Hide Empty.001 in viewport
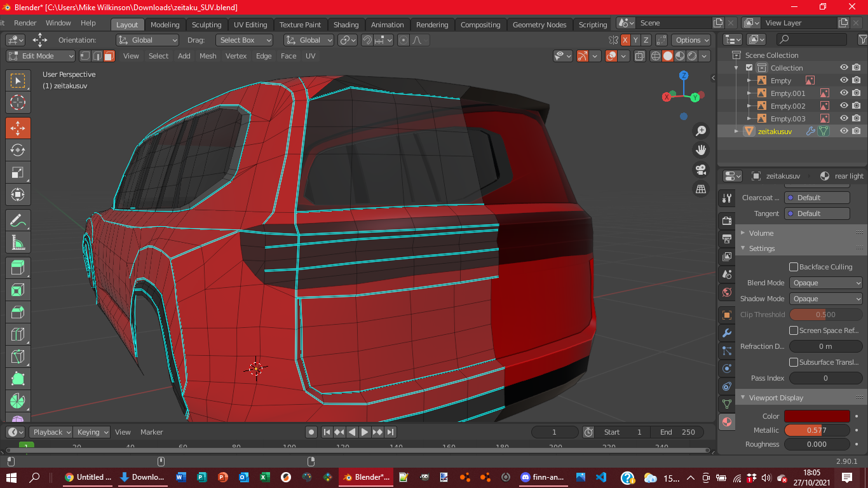The image size is (868, 488). (844, 93)
